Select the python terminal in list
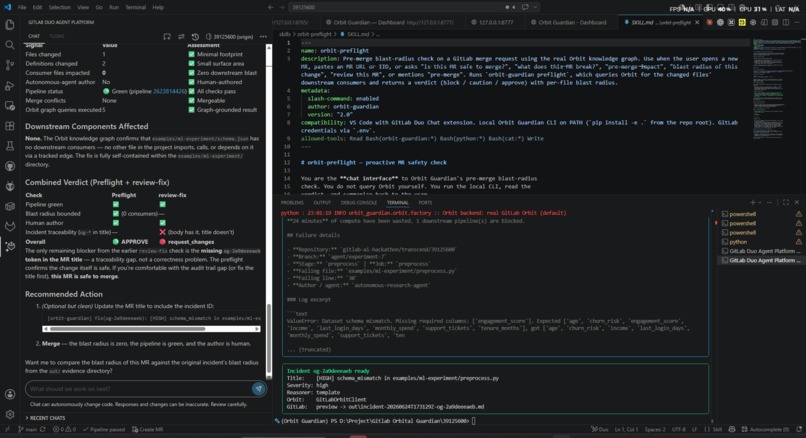This screenshot has width=806, height=438. pos(738,242)
